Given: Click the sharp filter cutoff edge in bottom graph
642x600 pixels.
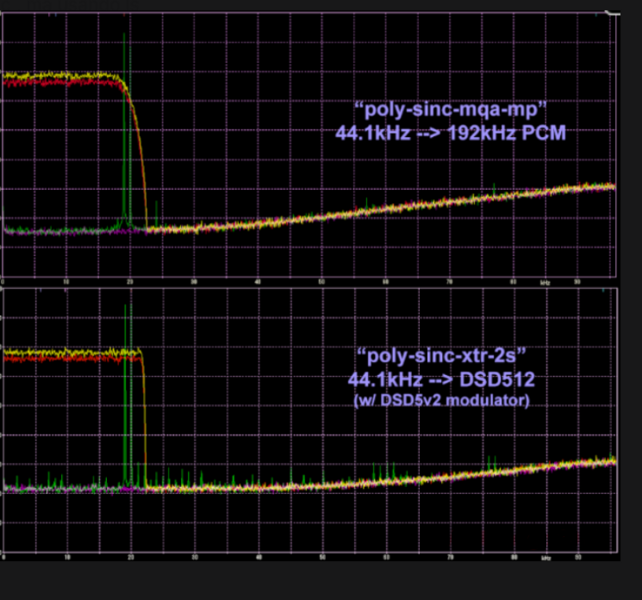Looking at the screenshot, I should tap(144, 420).
